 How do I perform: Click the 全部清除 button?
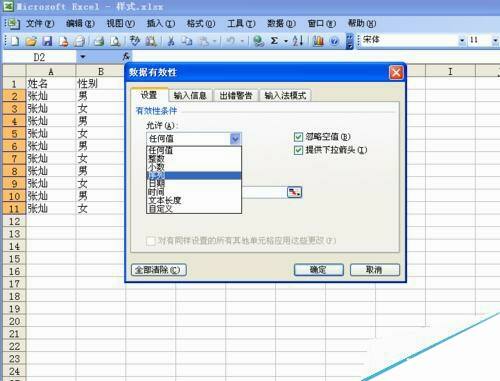[x=159, y=270]
